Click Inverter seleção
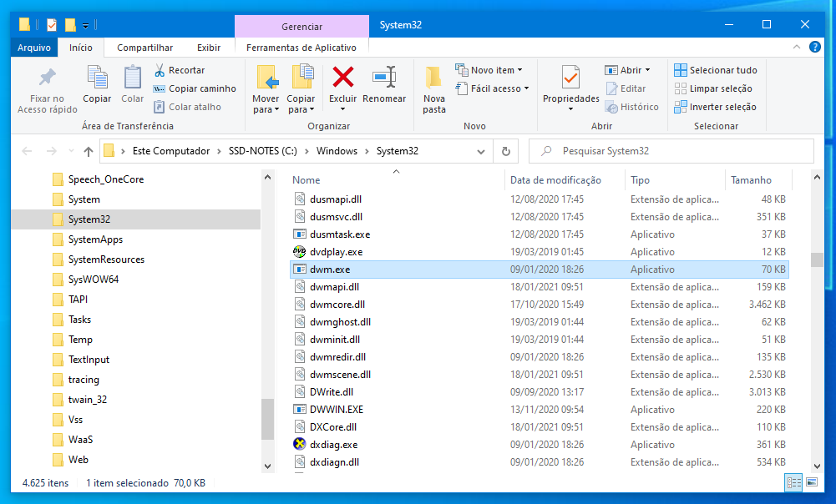The width and height of the screenshot is (836, 504). tap(715, 107)
